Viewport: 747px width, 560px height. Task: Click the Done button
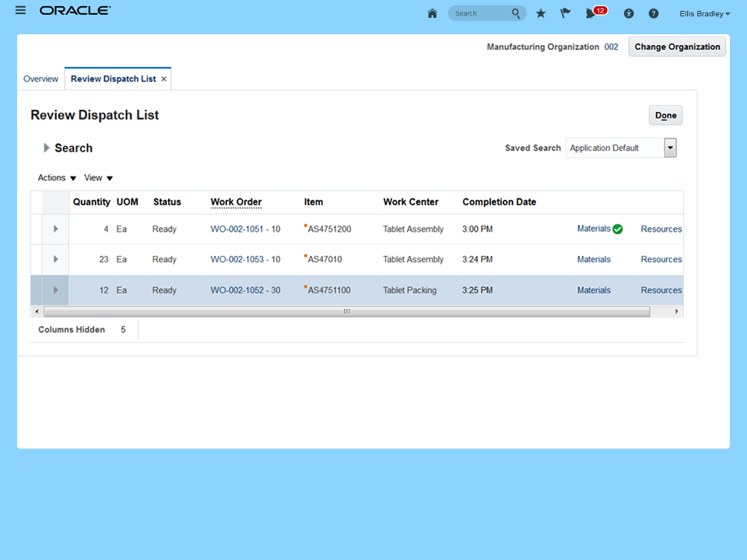pyautogui.click(x=665, y=115)
